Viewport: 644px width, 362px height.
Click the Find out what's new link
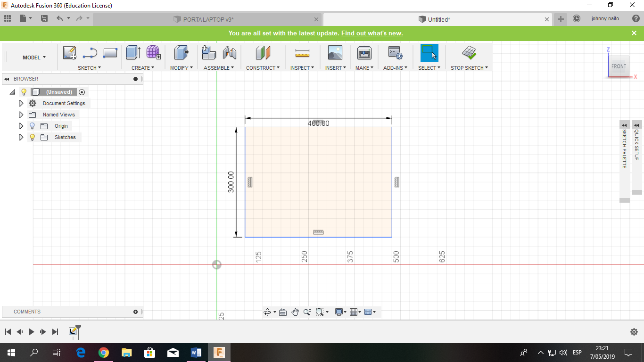point(372,33)
